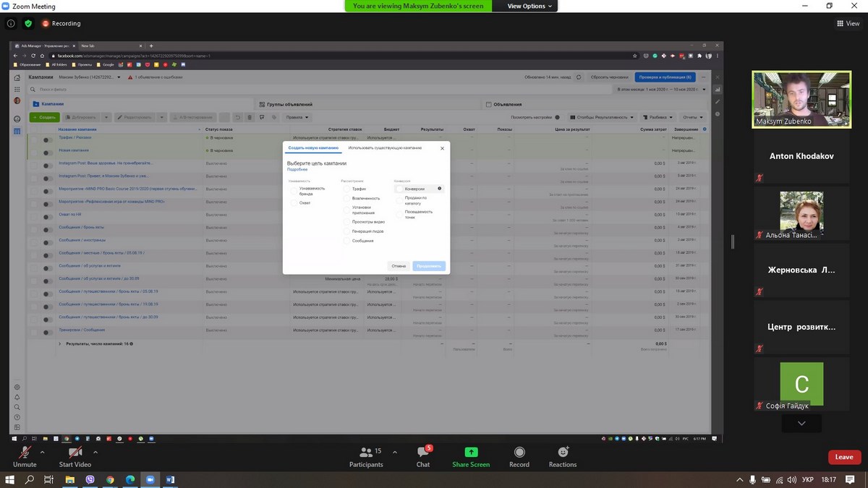The width and height of the screenshot is (868, 488).
Task: Open Microsoft Word from the taskbar
Action: tap(171, 479)
